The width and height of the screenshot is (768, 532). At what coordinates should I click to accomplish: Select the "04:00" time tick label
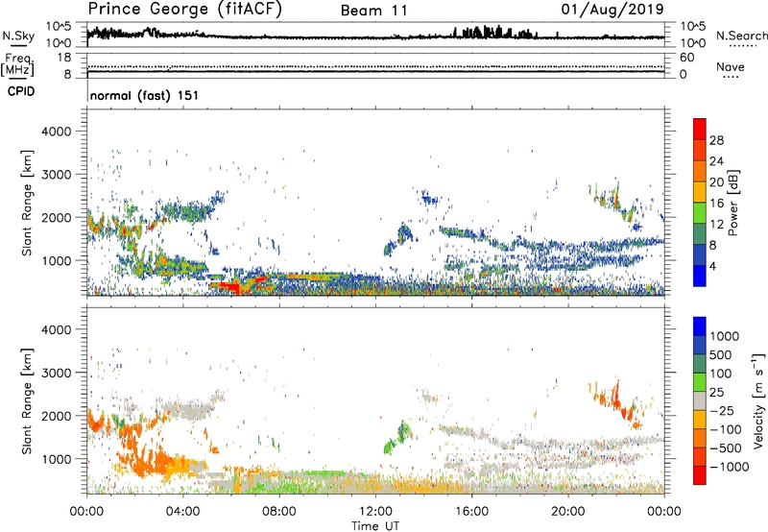(x=182, y=512)
